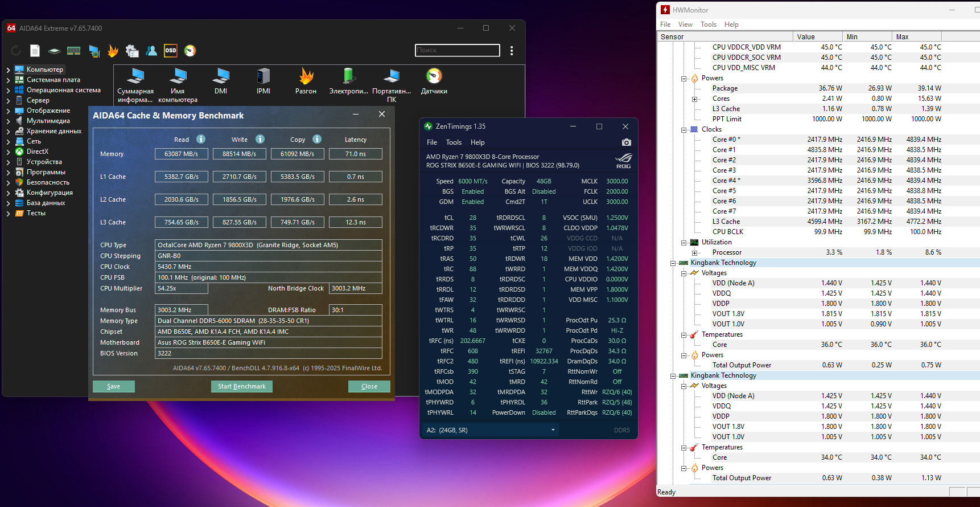Collapse the Clocks node in HWMonitor

pyautogui.click(x=684, y=130)
